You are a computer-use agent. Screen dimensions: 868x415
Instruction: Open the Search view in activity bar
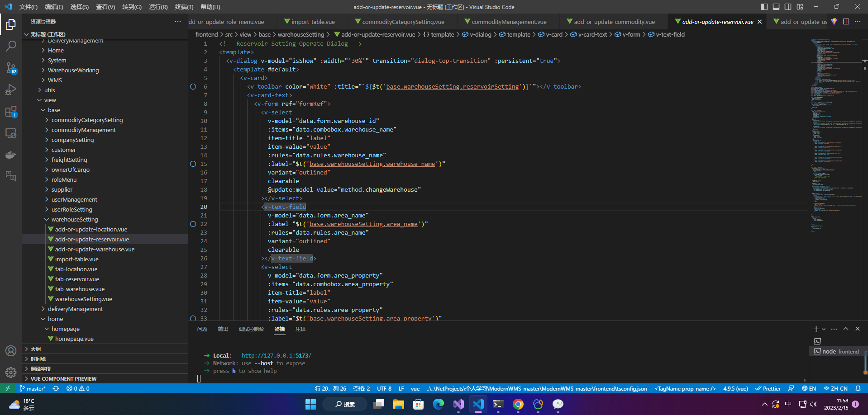tap(11, 46)
